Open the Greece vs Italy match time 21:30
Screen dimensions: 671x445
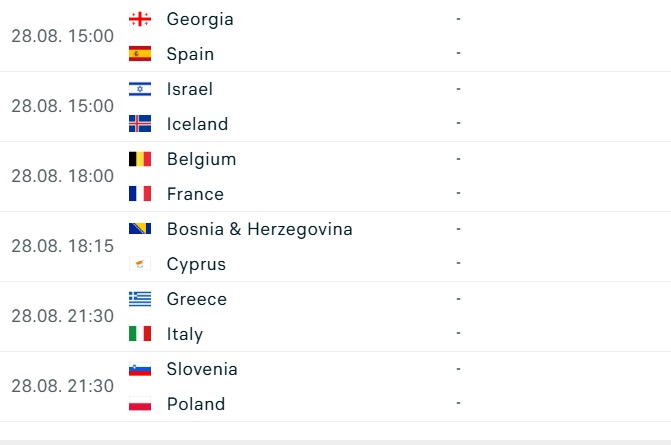62,316
